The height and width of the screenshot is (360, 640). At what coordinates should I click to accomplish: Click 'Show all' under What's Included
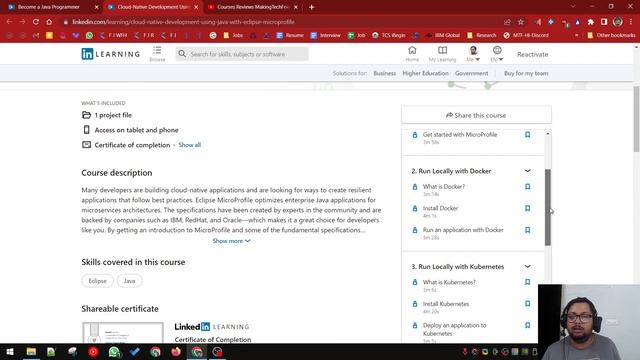point(189,145)
